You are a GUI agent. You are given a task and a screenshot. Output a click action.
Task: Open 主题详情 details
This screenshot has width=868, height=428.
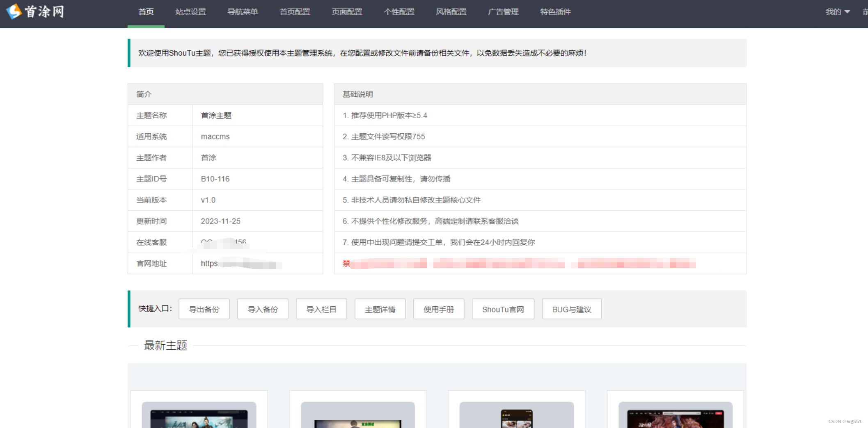click(380, 309)
